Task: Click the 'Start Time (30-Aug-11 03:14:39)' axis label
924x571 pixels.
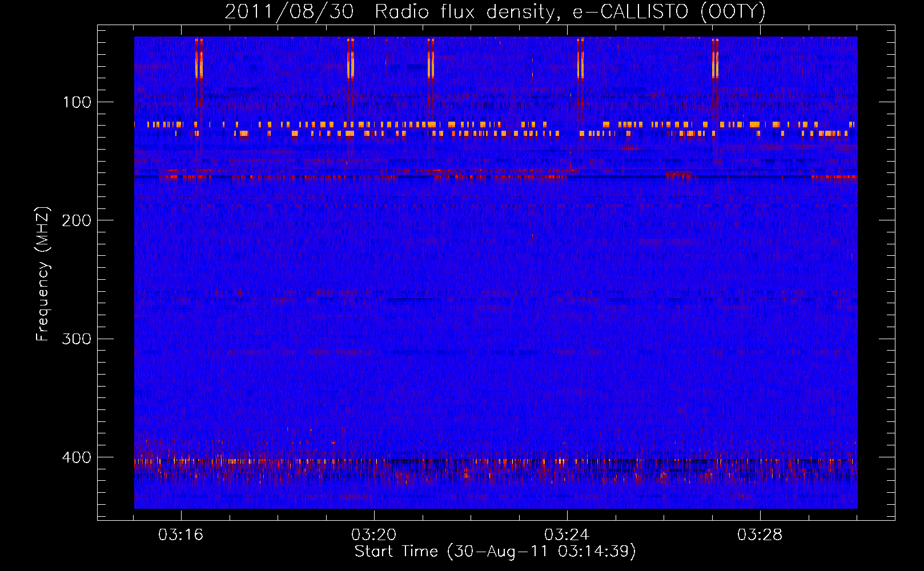Action: point(495,552)
